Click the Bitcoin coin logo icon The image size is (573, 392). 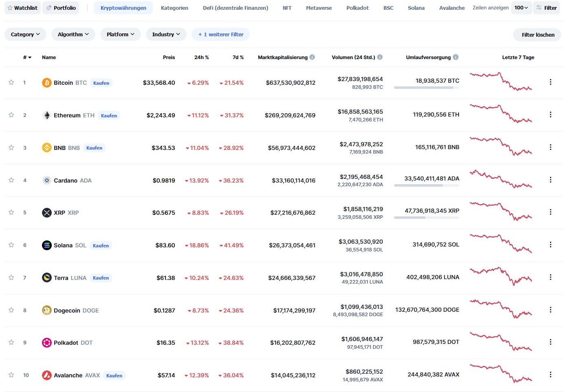(47, 83)
